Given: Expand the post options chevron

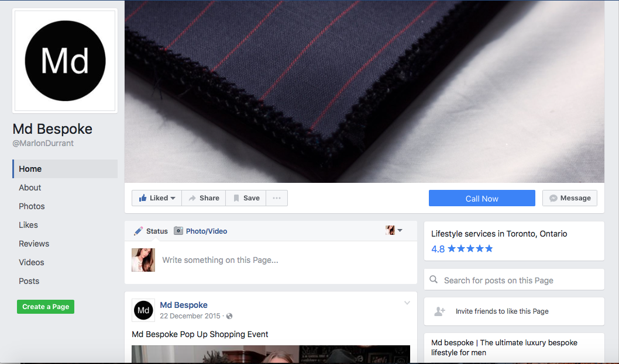Looking at the screenshot, I should (x=407, y=303).
